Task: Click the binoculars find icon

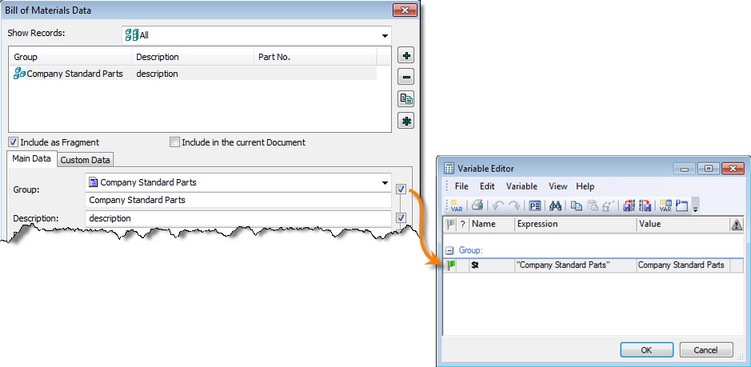Action: [x=555, y=206]
